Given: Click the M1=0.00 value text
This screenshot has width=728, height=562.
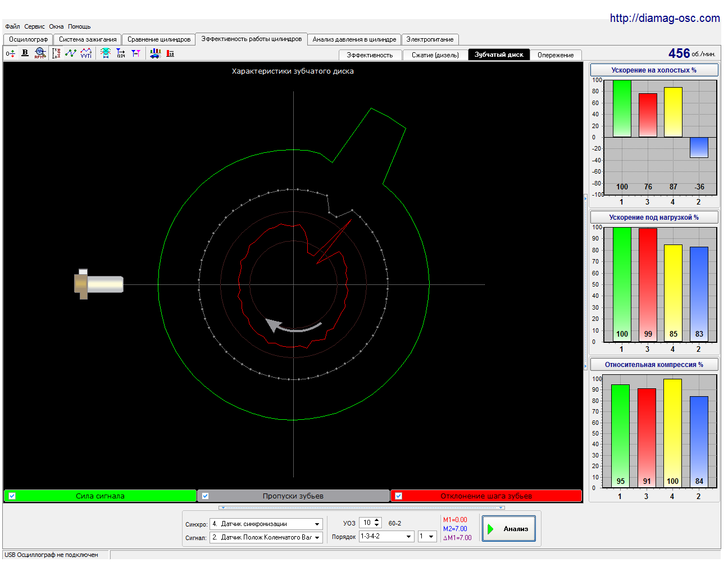Looking at the screenshot, I should 455,520.
